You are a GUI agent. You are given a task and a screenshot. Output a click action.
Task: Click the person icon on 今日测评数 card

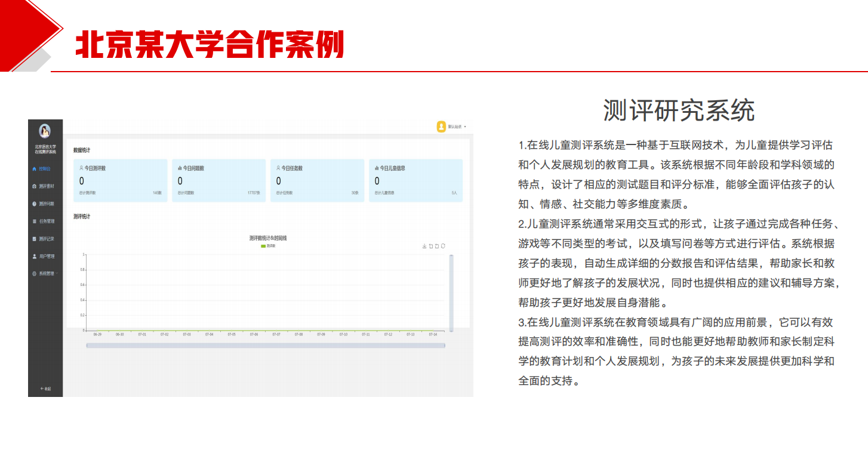(x=81, y=168)
